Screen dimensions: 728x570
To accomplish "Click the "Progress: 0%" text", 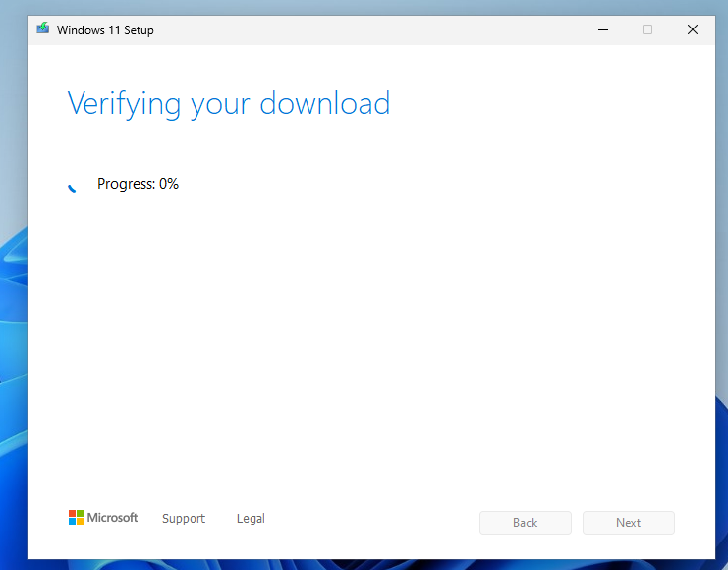I will (x=138, y=184).
